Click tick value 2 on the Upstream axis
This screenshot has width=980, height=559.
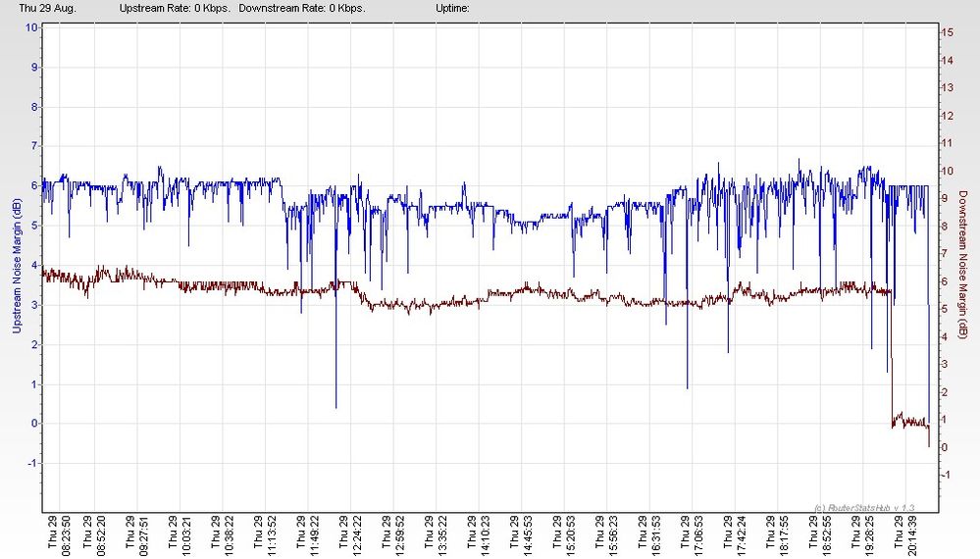[x=34, y=344]
